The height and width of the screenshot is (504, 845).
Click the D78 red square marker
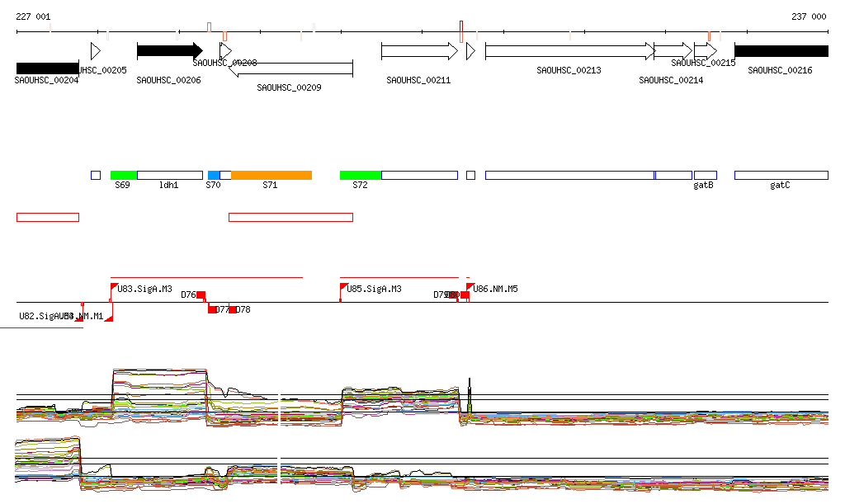(232, 309)
